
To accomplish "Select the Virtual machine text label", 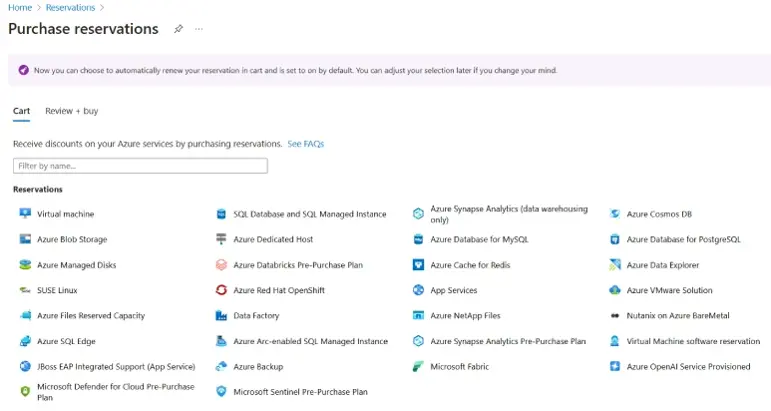I will 65,214.
